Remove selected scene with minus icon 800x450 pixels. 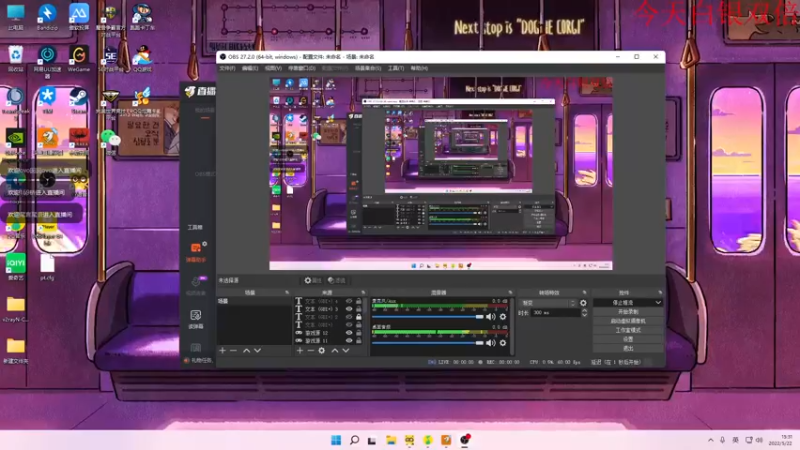pyautogui.click(x=233, y=351)
